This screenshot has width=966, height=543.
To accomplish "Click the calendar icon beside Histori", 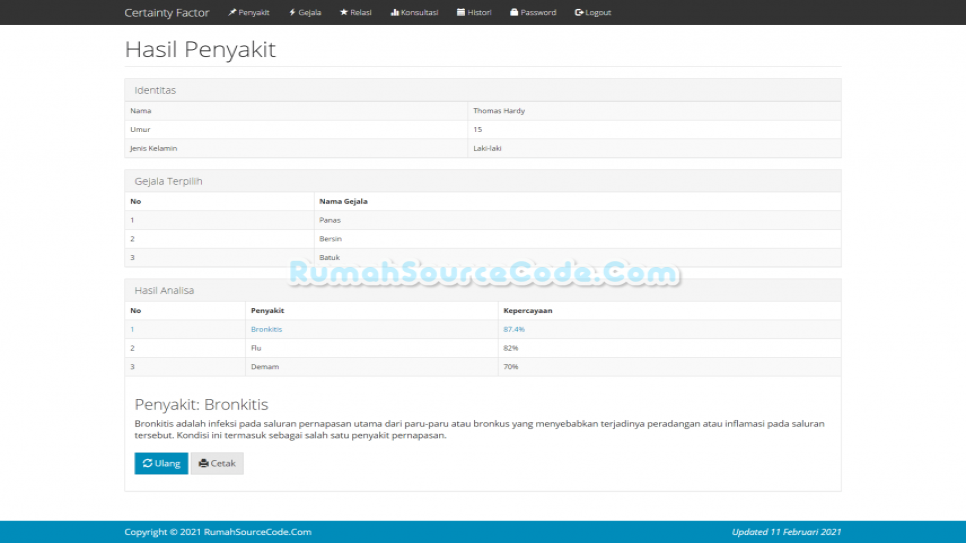I will (x=461, y=12).
